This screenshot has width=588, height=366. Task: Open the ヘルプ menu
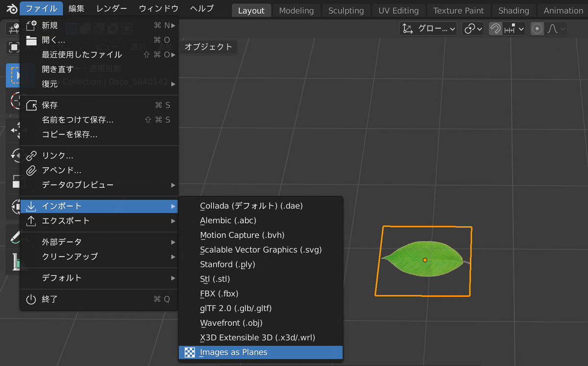[x=201, y=8]
